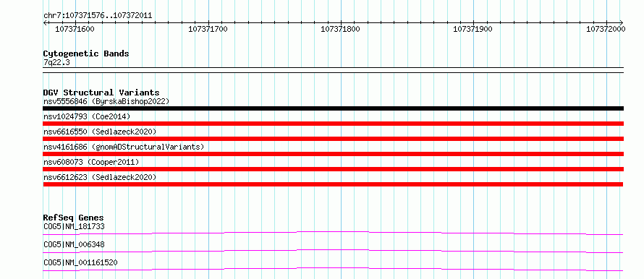This screenshot has width=644, height=279.
Task: Open variant nsv6616550 (Sedlazeck2020) label
Action: [x=100, y=132]
